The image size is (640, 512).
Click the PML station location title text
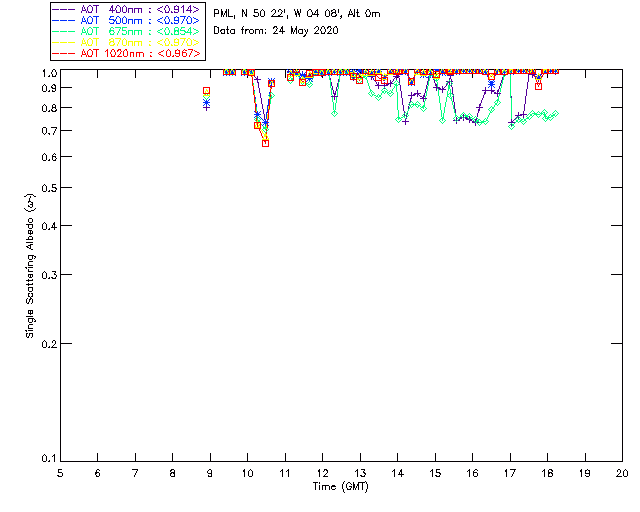[297, 13]
